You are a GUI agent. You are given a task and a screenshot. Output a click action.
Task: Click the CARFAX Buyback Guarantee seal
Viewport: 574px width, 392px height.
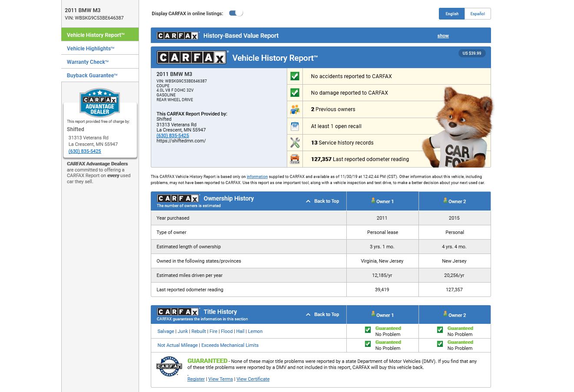tap(169, 366)
